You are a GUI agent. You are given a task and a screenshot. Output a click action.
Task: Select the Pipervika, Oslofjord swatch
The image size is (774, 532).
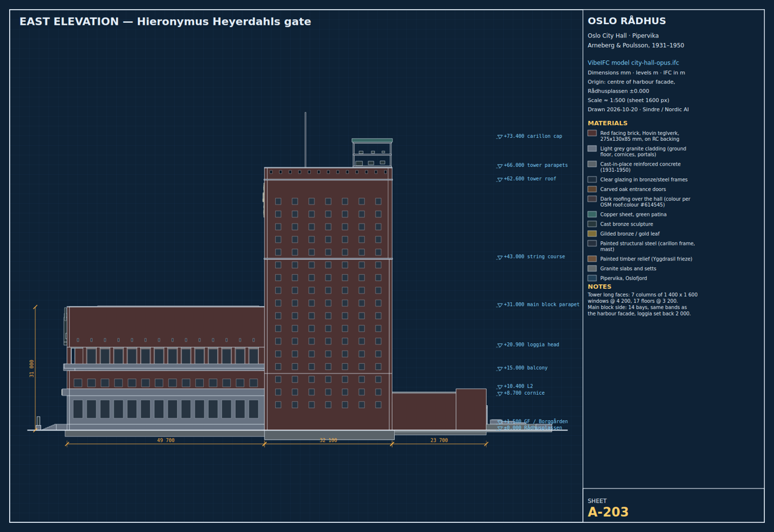click(592, 278)
